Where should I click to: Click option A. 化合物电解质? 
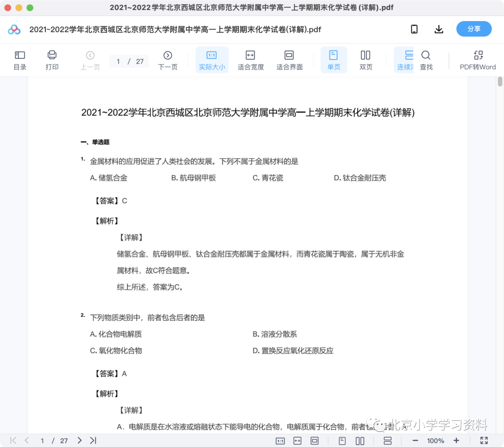tap(116, 334)
